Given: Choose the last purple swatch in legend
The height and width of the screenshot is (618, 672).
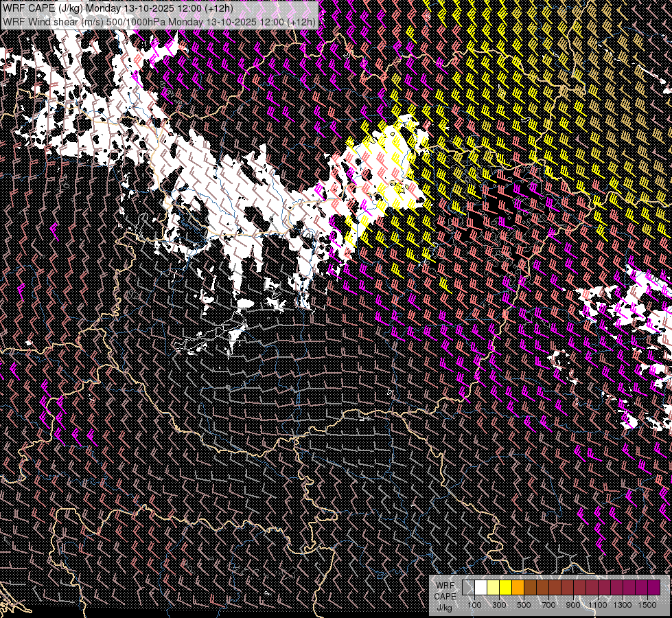Looking at the screenshot, I should point(653,587).
